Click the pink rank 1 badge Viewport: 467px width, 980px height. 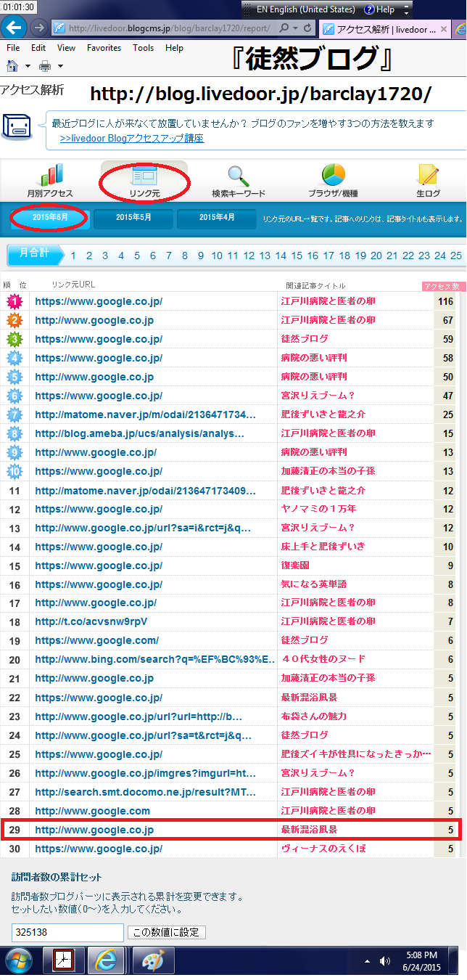click(15, 301)
